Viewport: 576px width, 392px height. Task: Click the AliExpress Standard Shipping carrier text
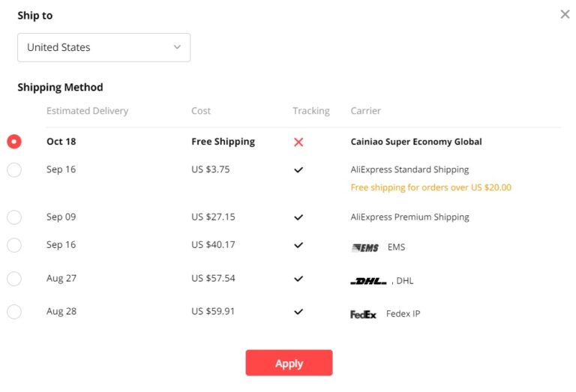click(x=409, y=169)
